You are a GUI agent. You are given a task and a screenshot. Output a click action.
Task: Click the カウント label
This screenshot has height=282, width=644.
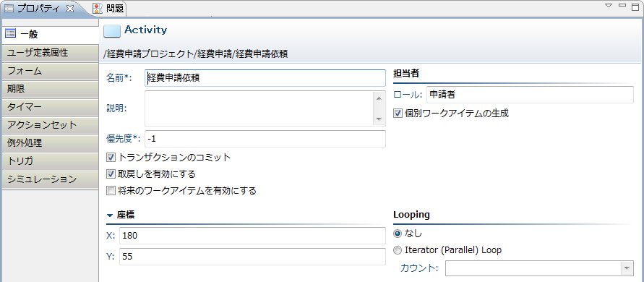(x=419, y=268)
